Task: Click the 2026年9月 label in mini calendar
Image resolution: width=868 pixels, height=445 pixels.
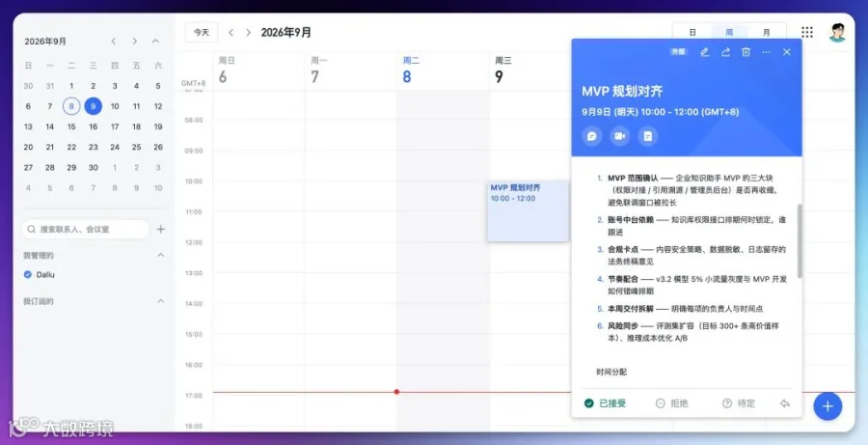Action: click(45, 42)
